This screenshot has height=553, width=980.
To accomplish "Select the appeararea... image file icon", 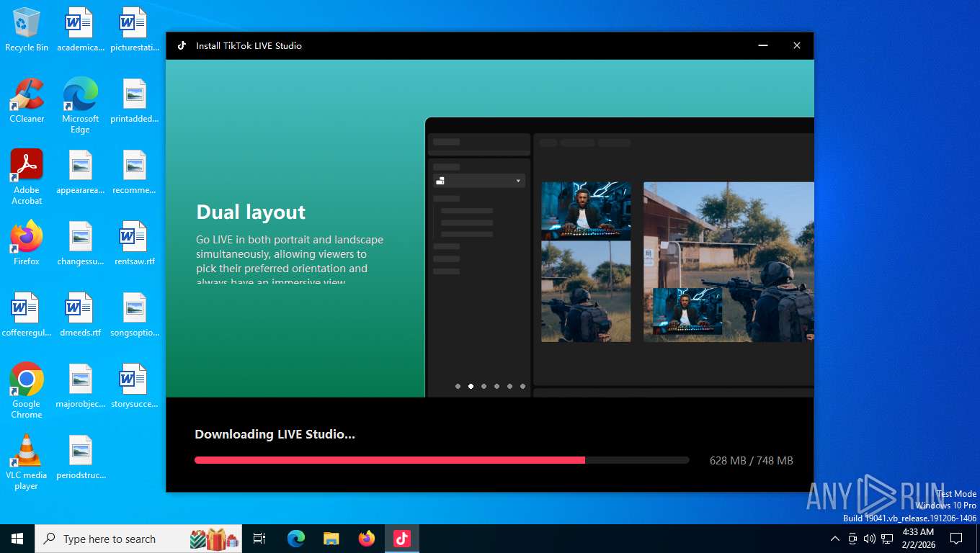I will (x=80, y=172).
